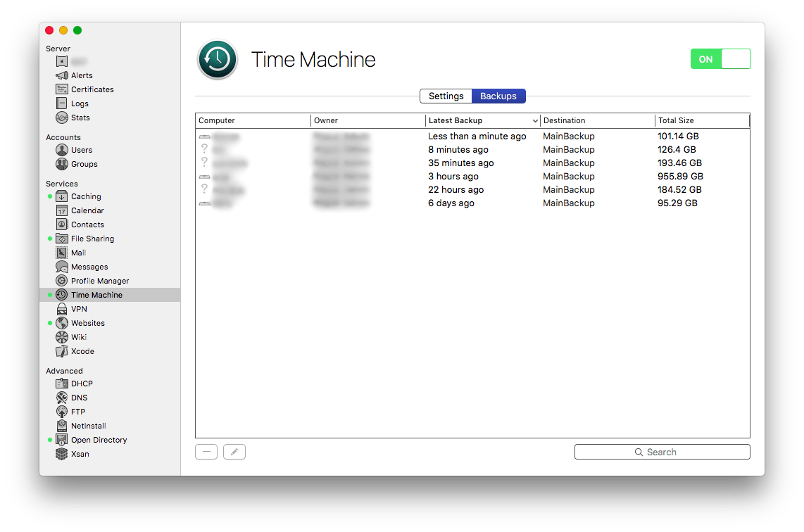
Task: Select the Messages service
Action: tap(82, 267)
